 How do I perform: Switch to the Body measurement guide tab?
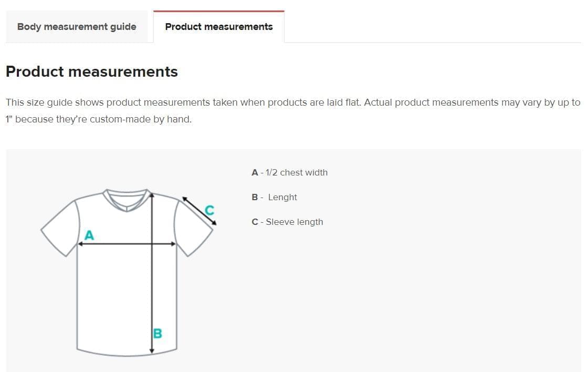point(77,27)
